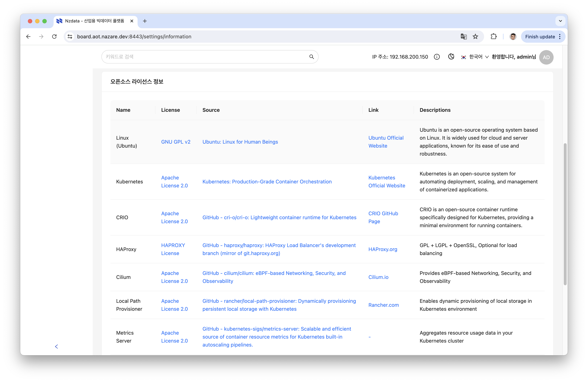Open Local Path Provisioner Apache License link
This screenshot has width=588, height=382.
click(174, 305)
